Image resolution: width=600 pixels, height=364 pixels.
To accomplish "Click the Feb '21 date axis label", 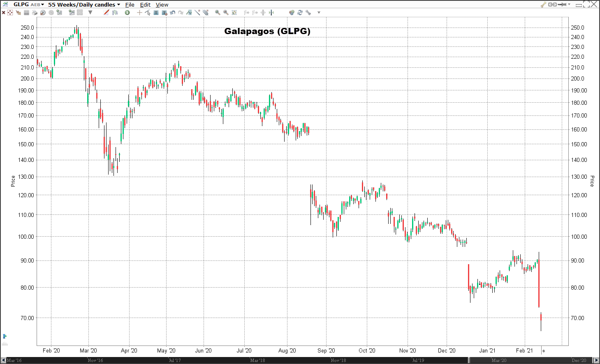I will pyautogui.click(x=524, y=350).
